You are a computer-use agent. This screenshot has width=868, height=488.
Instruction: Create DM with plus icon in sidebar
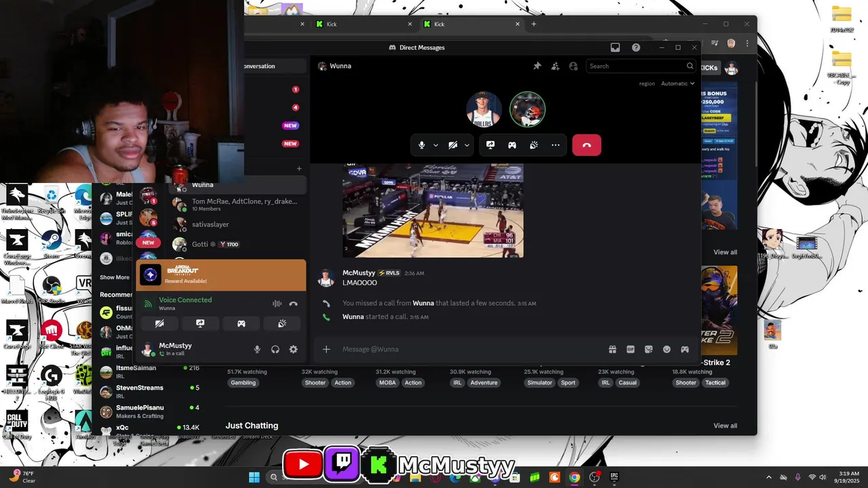pos(299,168)
